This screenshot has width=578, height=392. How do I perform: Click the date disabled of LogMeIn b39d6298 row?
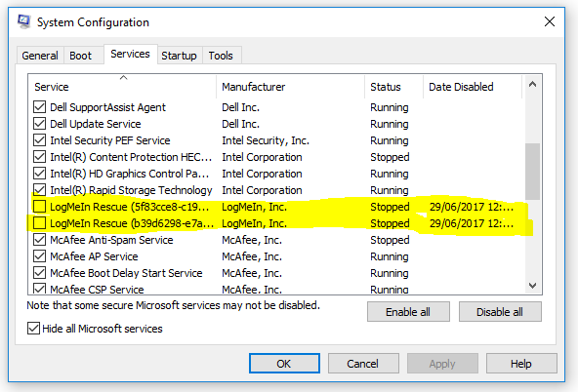[x=472, y=223]
